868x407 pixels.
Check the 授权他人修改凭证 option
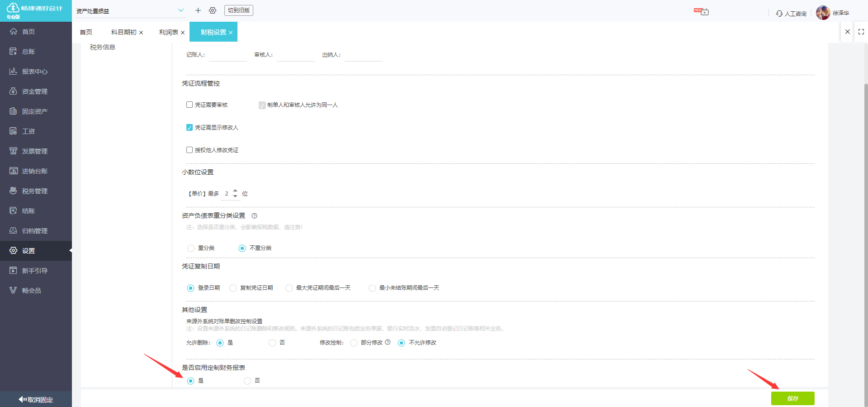point(190,150)
